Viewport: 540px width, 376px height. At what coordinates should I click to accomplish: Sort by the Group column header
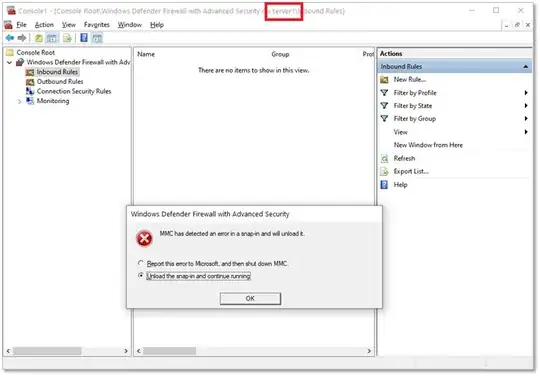(280, 54)
